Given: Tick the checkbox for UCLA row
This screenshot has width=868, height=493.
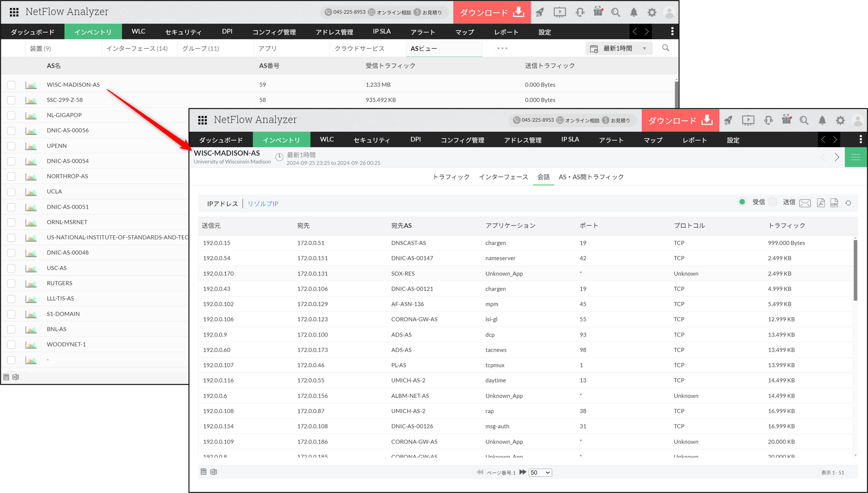Looking at the screenshot, I should [11, 192].
